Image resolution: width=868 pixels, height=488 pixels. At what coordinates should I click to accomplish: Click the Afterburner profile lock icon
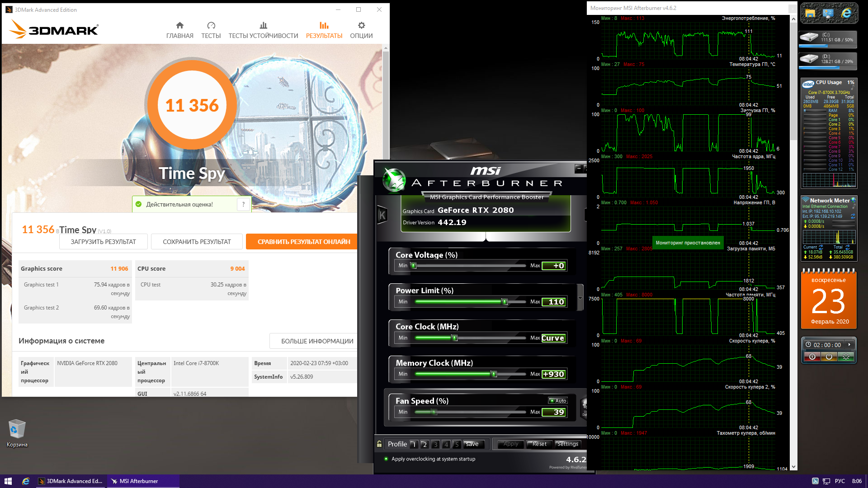tap(379, 444)
